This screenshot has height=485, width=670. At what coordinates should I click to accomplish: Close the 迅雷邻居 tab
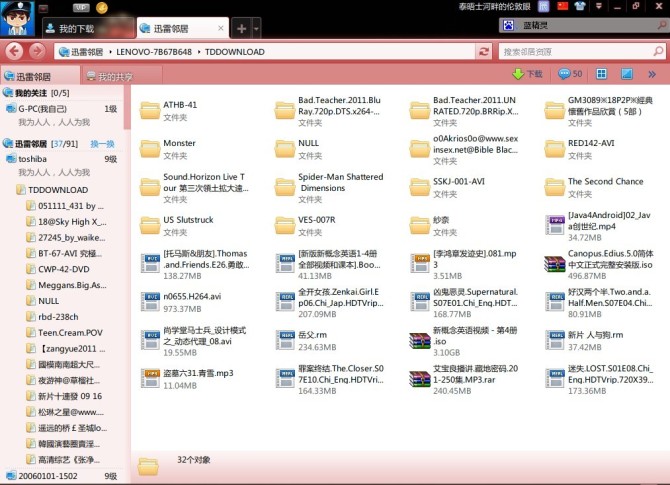pyautogui.click(x=220, y=28)
